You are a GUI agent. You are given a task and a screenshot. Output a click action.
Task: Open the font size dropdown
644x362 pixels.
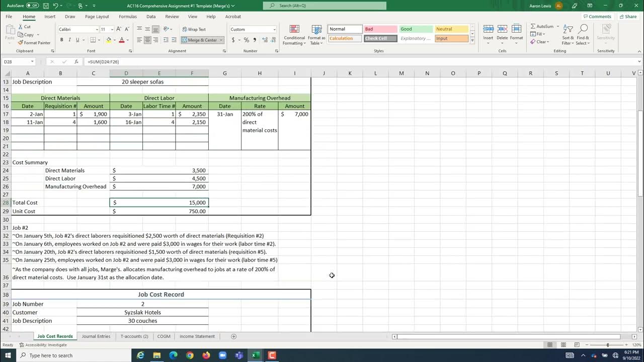click(x=111, y=29)
